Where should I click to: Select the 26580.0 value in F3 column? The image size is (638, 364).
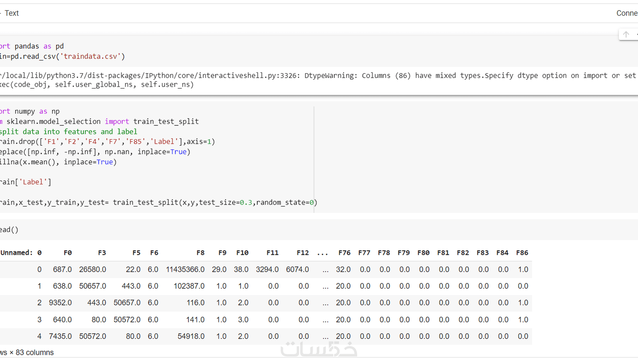[x=93, y=269]
